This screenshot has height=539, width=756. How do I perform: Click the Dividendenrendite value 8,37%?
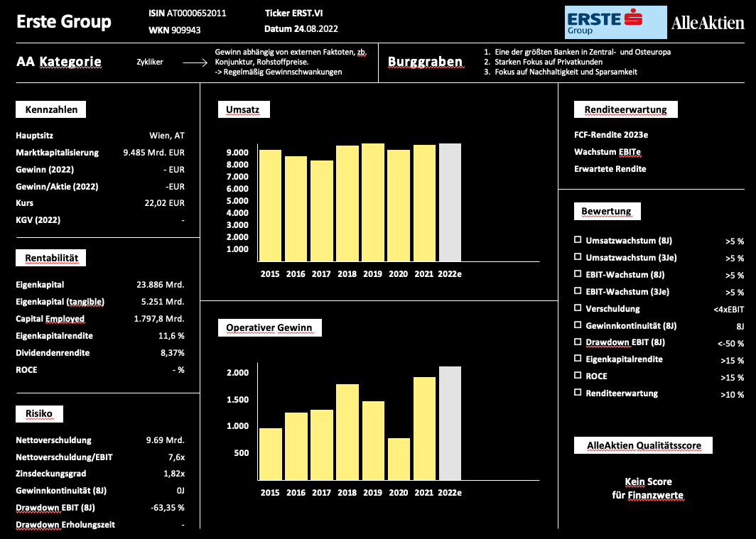coord(172,353)
